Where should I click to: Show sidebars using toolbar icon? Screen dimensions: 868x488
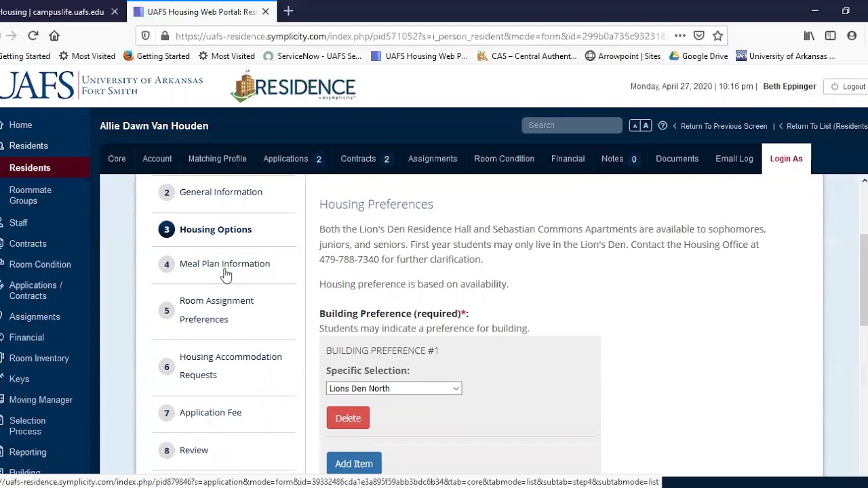point(830,36)
